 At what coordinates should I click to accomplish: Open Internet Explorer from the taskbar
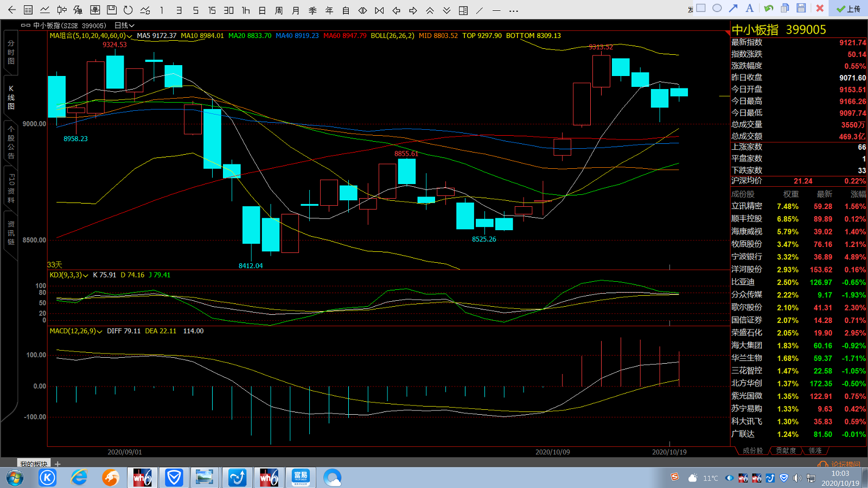pyautogui.click(x=79, y=478)
